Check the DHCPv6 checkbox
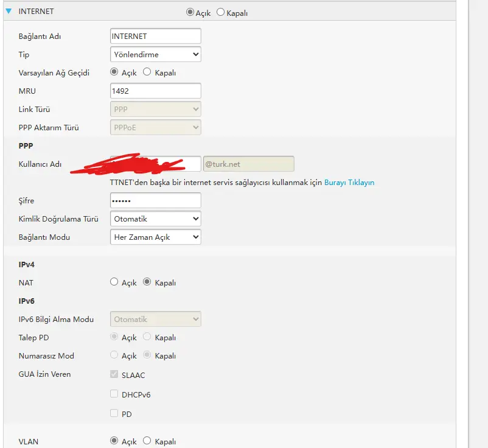The image size is (488, 448). click(114, 394)
